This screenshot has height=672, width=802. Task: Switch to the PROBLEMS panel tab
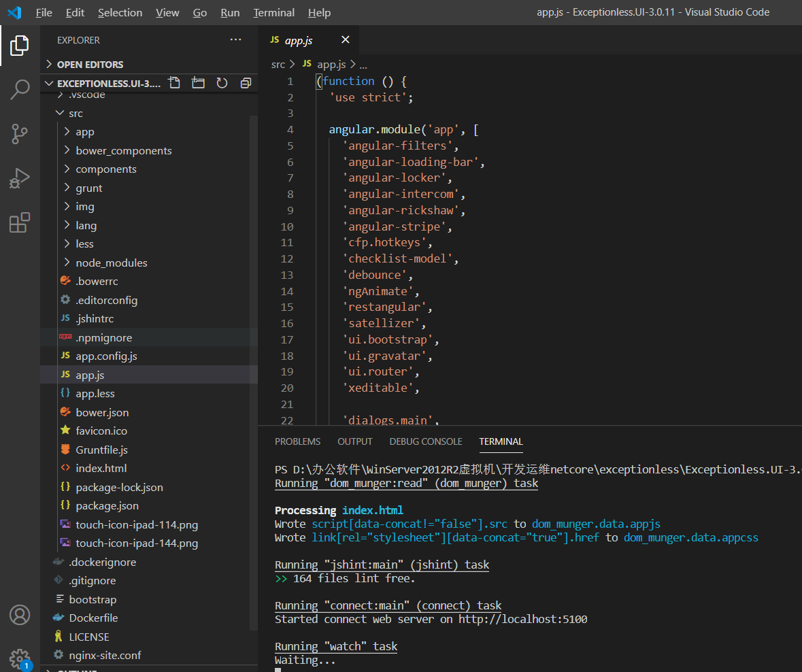point(297,441)
